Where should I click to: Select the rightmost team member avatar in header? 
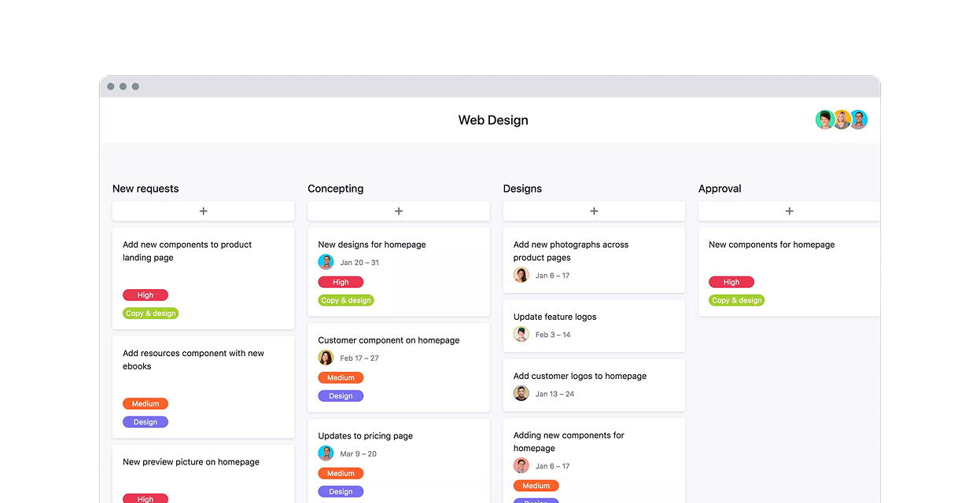pos(859,120)
